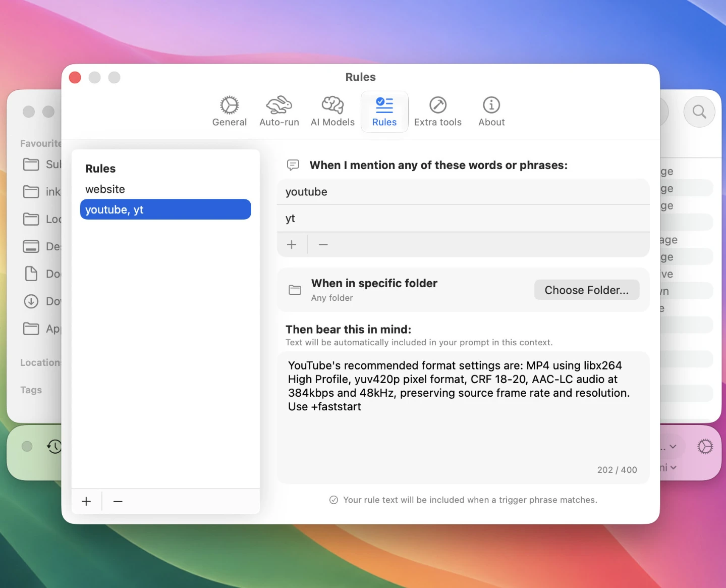Click the checkmark icon next to rule status message
The image size is (726, 588).
click(333, 500)
